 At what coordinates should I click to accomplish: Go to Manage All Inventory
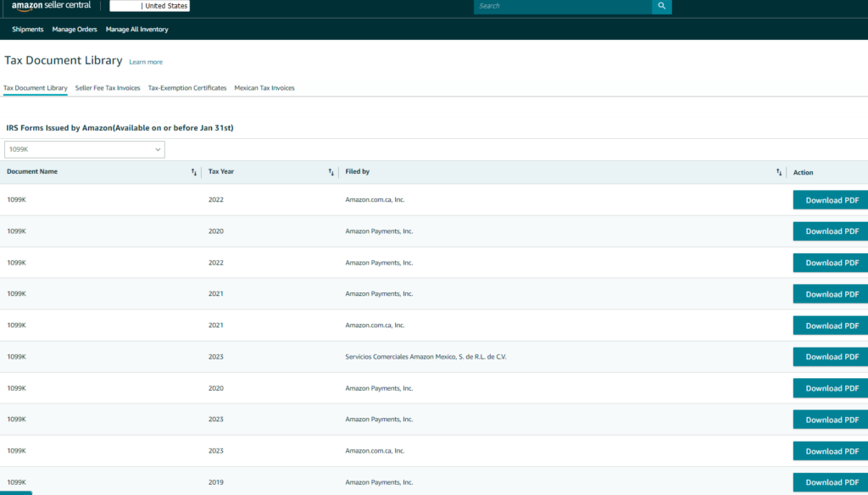[x=136, y=30]
